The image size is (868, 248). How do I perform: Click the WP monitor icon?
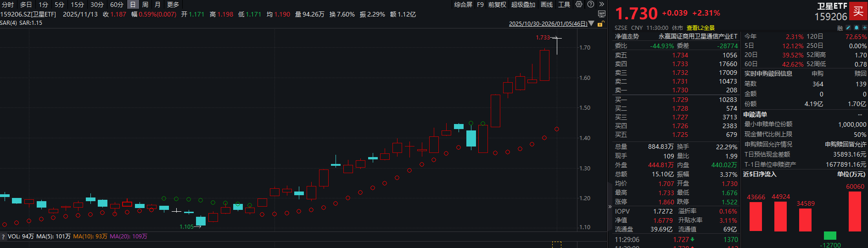[602, 14]
